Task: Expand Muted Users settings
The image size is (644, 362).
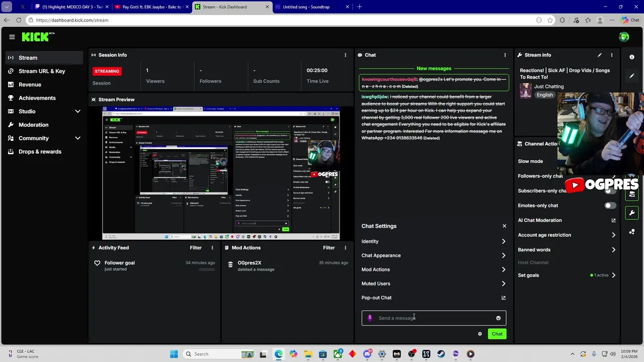Action: (x=433, y=284)
